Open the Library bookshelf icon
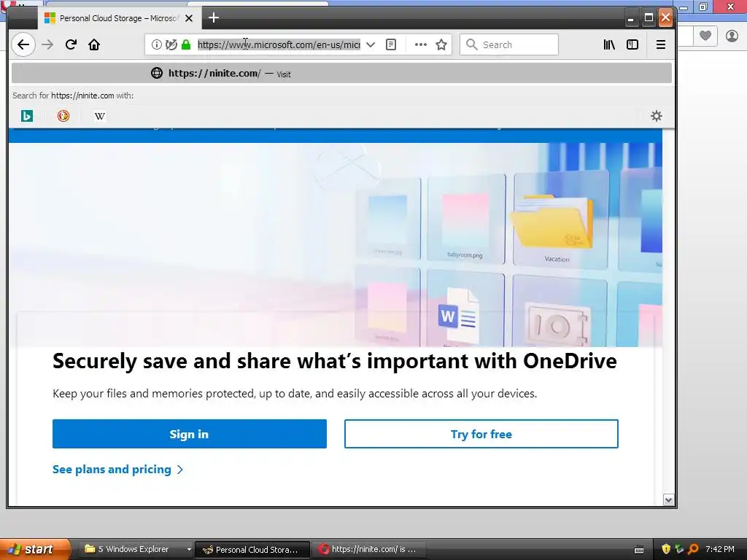Viewport: 747px width, 560px height. 609,44
